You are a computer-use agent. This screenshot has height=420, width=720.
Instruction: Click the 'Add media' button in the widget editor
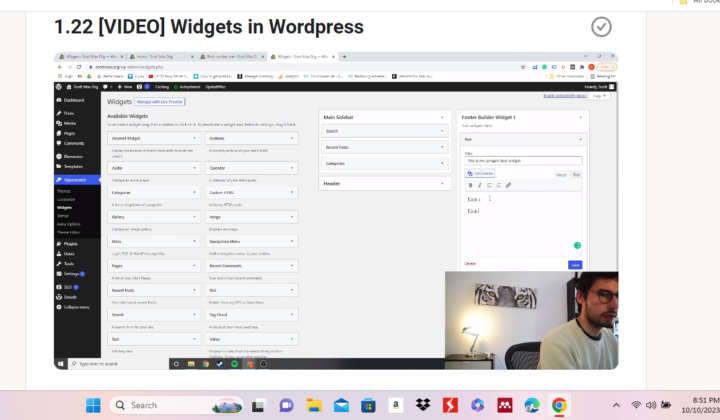[x=480, y=174]
